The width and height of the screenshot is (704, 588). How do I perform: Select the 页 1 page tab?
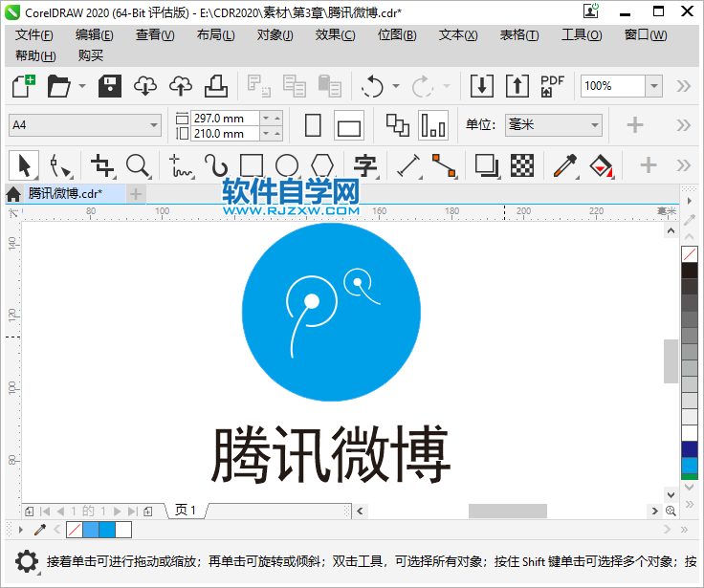coord(186,511)
